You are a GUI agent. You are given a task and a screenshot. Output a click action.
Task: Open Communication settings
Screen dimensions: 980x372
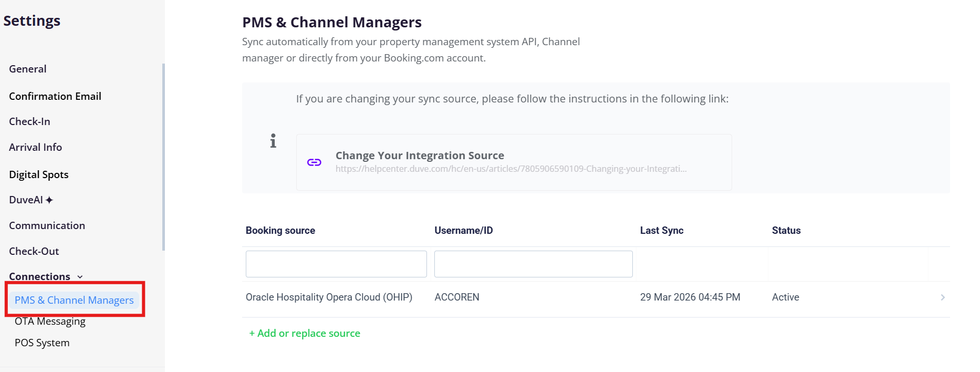[47, 225]
